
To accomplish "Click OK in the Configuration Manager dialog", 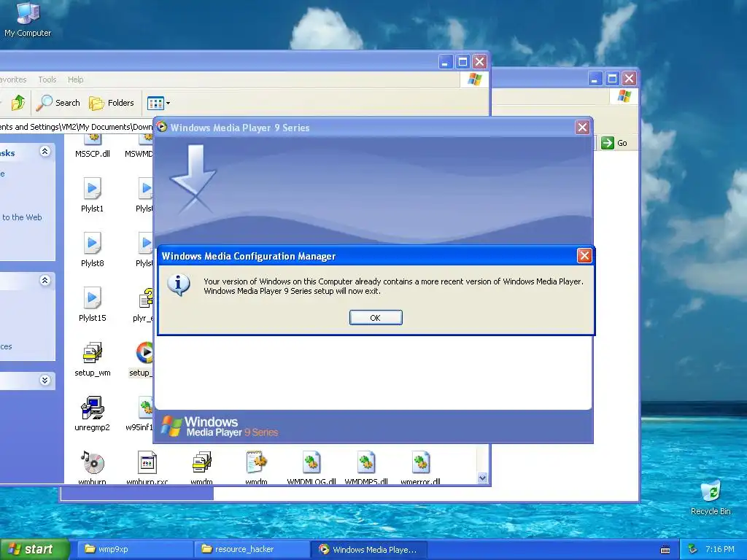I will pyautogui.click(x=376, y=318).
